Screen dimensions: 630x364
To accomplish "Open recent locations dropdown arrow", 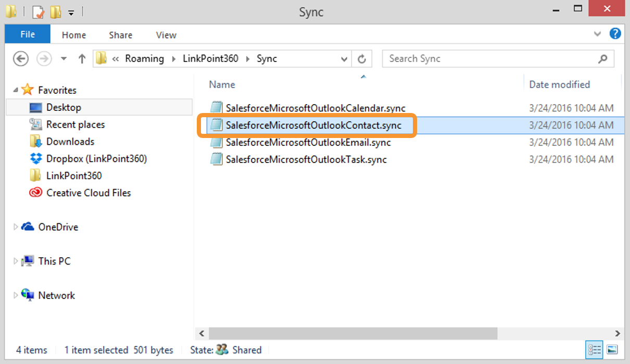I will click(64, 59).
